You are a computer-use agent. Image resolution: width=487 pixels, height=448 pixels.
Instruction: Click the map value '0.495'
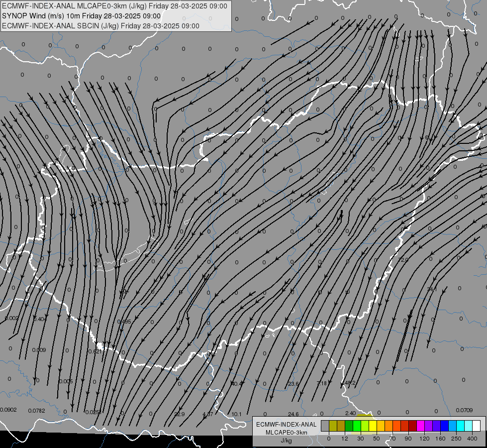tap(124, 322)
